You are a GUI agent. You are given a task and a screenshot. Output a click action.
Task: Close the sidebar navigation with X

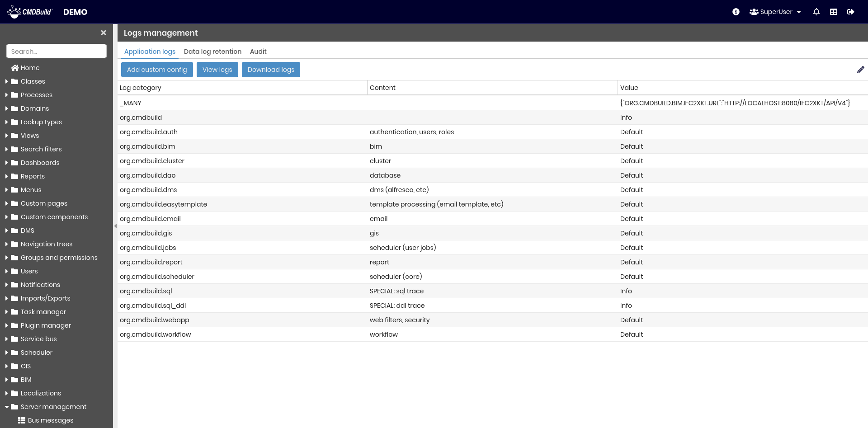104,33
